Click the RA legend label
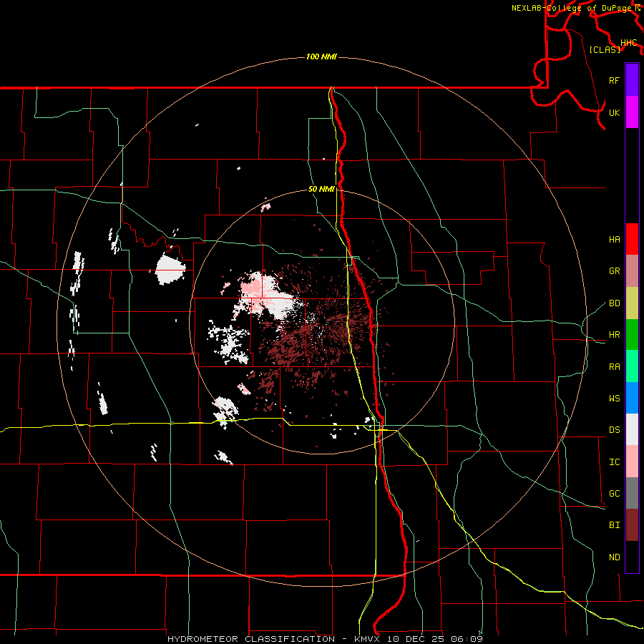Image resolution: width=644 pixels, height=644 pixels. coord(615,367)
